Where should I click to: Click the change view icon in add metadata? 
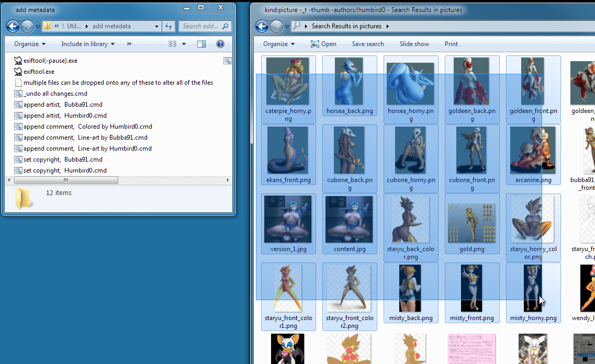click(173, 44)
